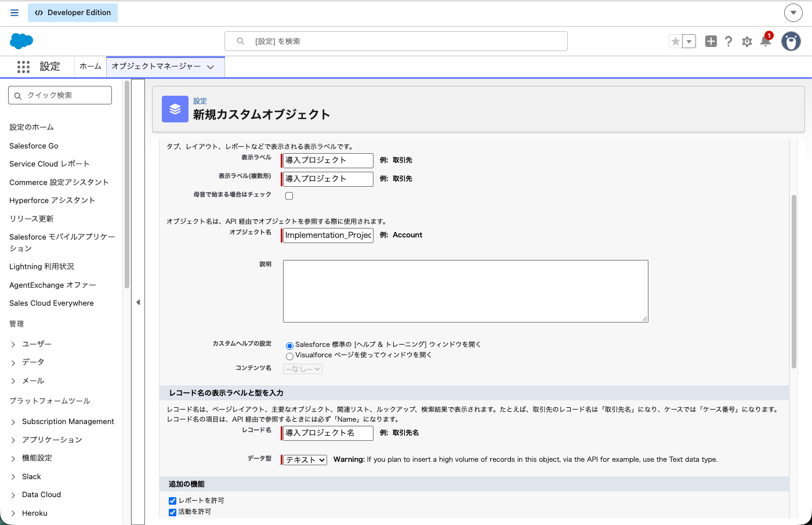The image size is (812, 525).
Task: Open the hamburger menu beside Developer Edition
Action: (x=14, y=13)
